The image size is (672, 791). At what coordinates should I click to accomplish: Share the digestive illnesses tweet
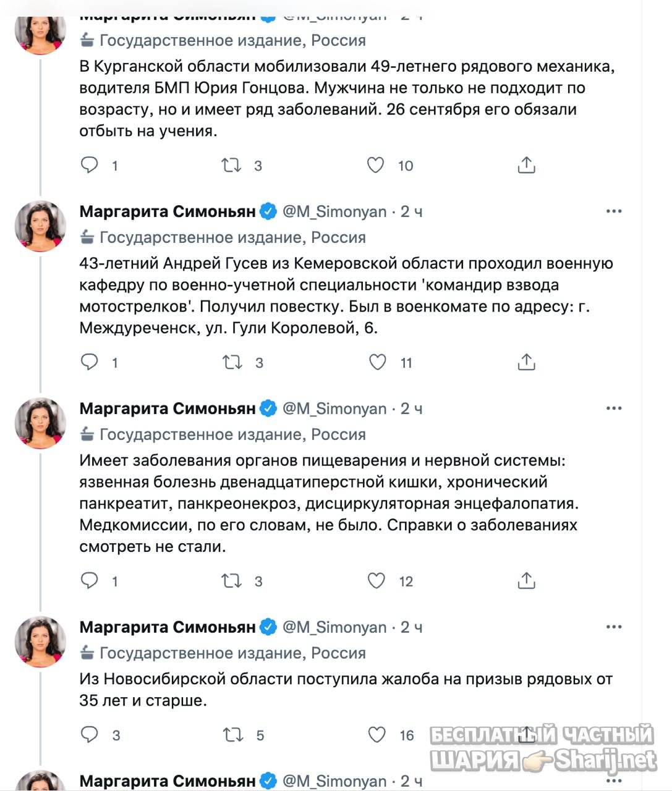(x=526, y=581)
